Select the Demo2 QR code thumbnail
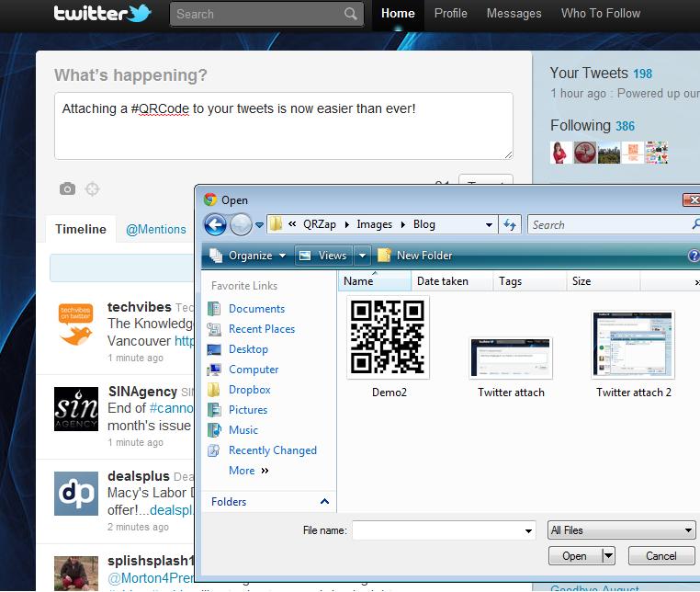Image resolution: width=700 pixels, height=592 pixels. [x=388, y=337]
